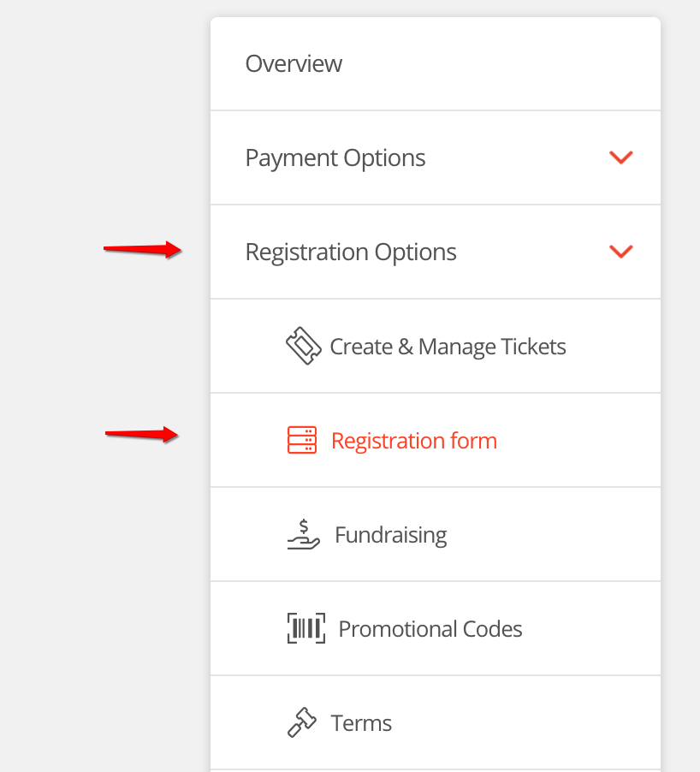Click the blank area right of Fundraising row
Screen dimensions: 700x772
click(556, 535)
